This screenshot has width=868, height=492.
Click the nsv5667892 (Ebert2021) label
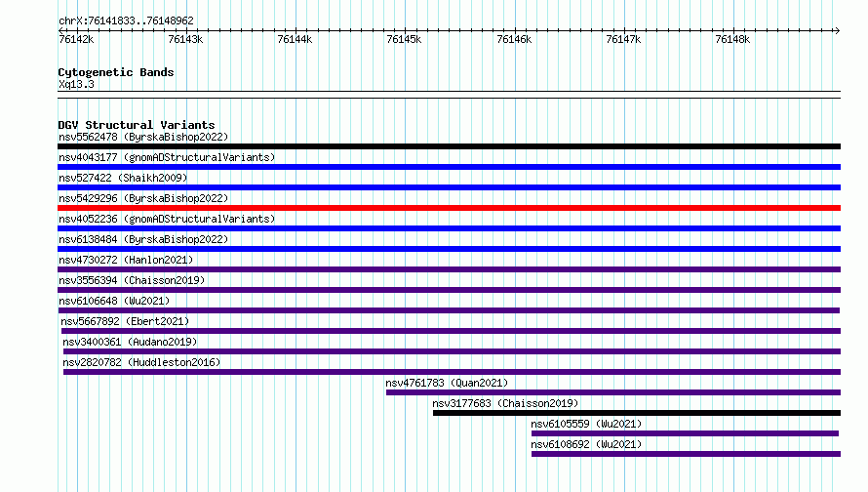point(125,321)
